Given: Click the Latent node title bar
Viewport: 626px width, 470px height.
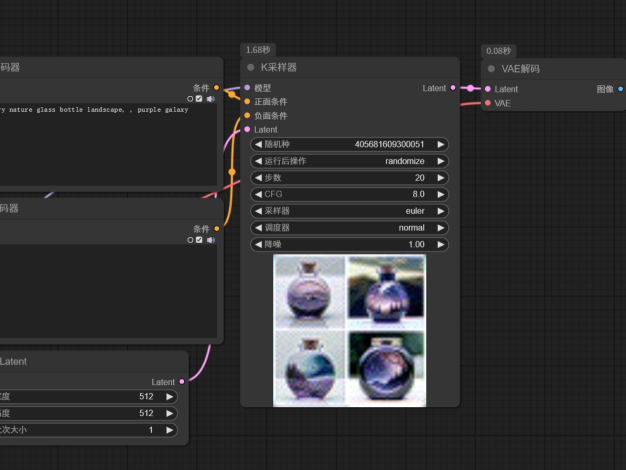Looking at the screenshot, I should (x=94, y=361).
